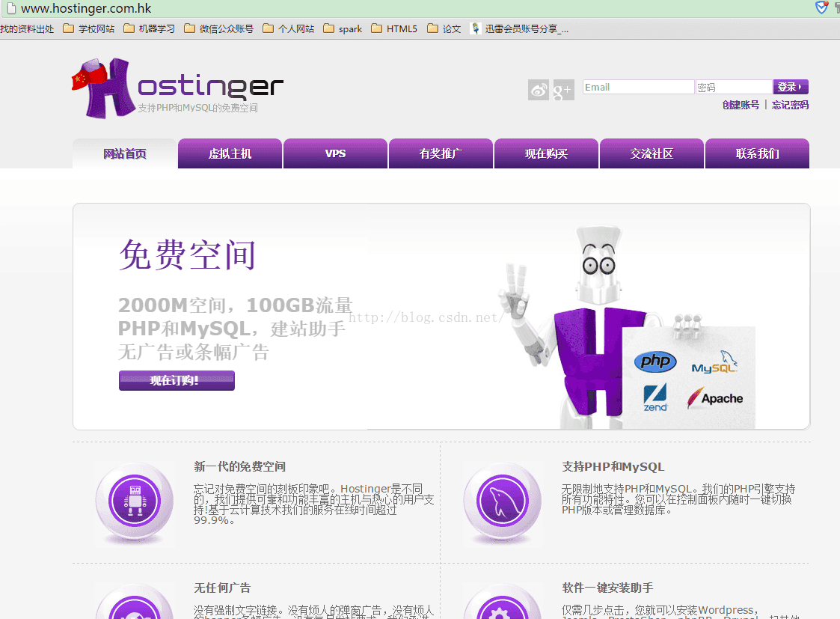Open the VPS menu tab
Viewport: 840px width, 619px height.
tap(335, 153)
